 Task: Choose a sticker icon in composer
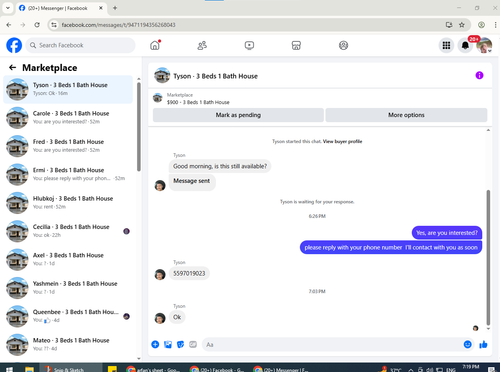[180, 344]
